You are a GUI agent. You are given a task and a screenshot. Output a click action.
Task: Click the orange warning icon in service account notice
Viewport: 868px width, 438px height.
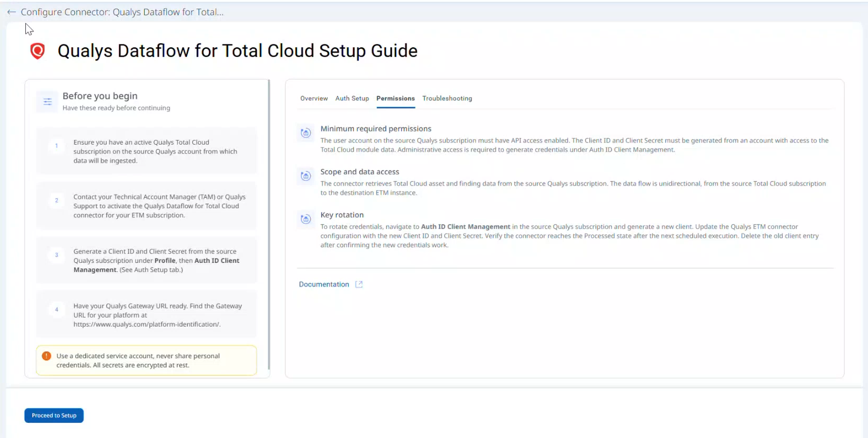[x=46, y=356]
